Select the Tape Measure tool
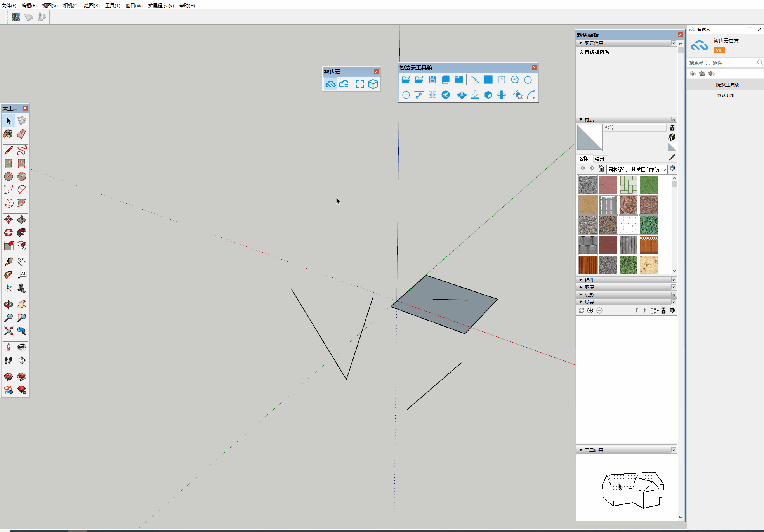The width and height of the screenshot is (764, 532). [x=8, y=262]
